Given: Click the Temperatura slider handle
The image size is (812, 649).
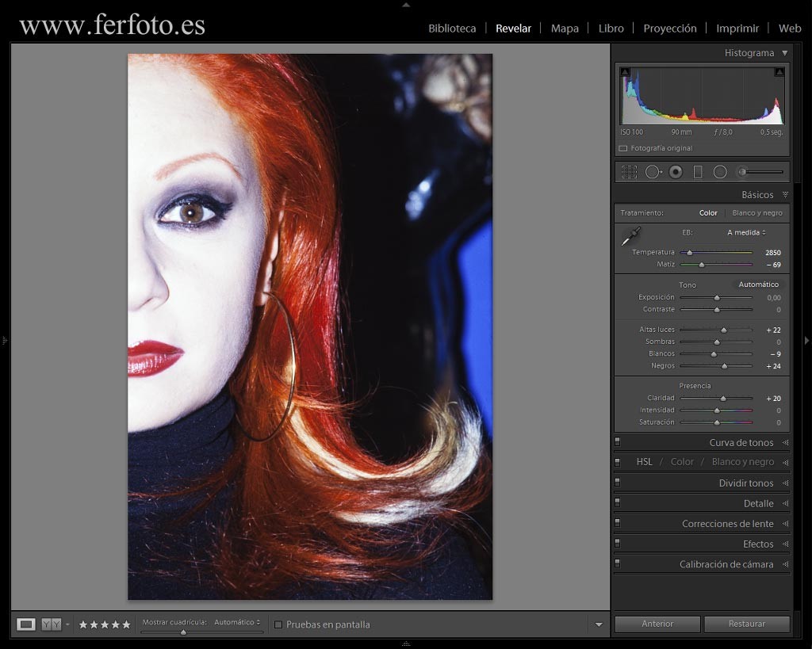Looking at the screenshot, I should point(690,253).
